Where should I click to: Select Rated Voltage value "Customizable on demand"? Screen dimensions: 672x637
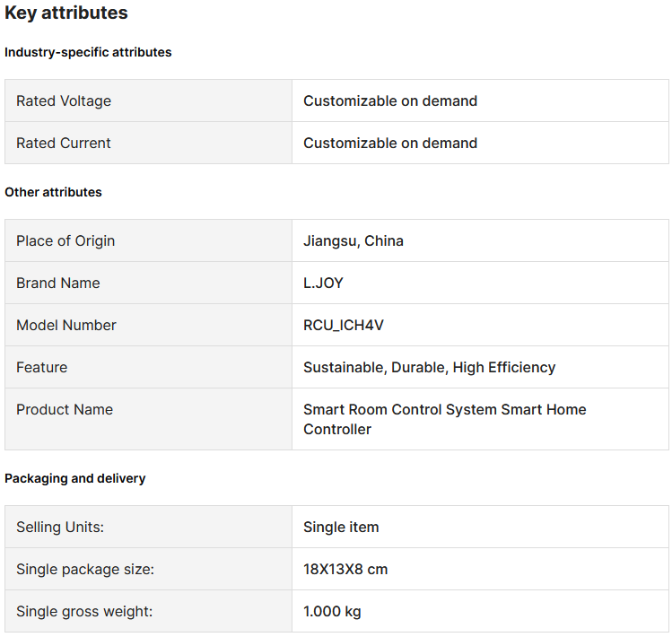click(390, 101)
